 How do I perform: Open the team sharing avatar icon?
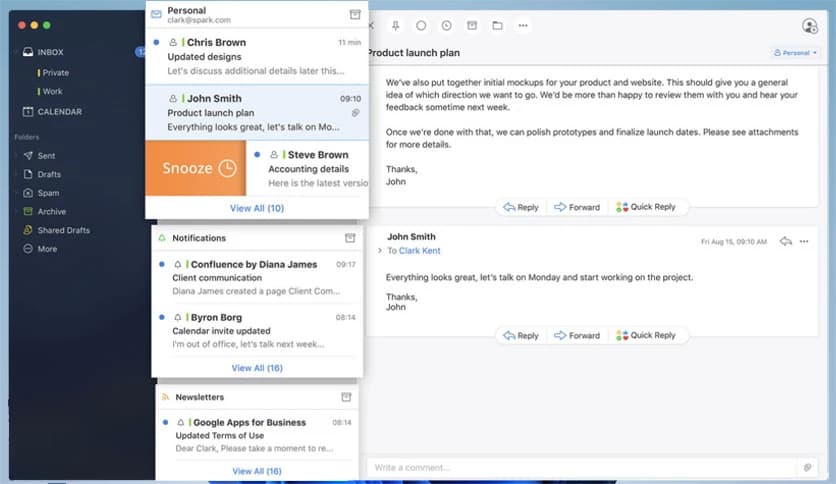pos(809,26)
